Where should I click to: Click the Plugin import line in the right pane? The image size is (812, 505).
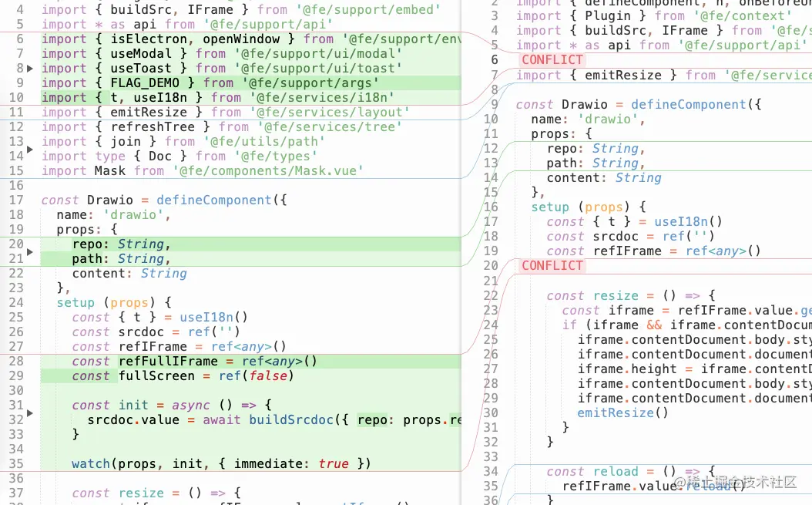click(653, 16)
